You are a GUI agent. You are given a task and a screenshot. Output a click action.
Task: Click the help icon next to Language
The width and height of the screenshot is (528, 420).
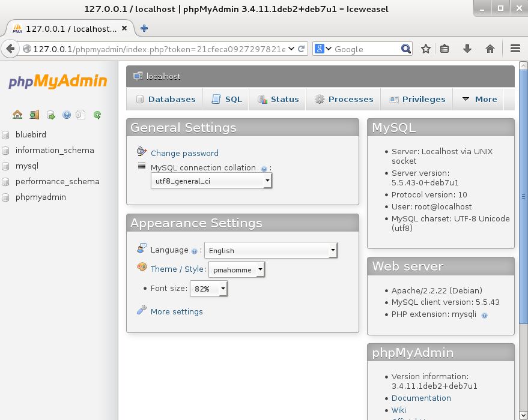click(x=194, y=251)
